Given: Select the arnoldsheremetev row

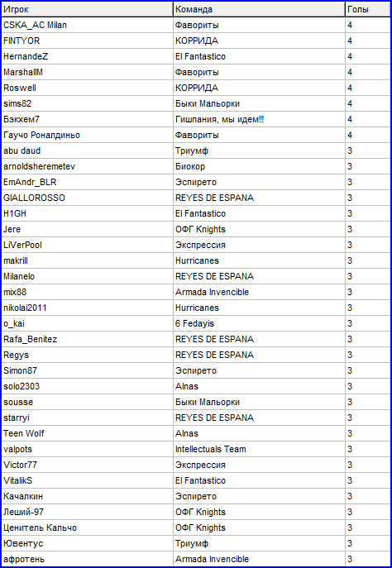Looking at the screenshot, I should [x=196, y=167].
